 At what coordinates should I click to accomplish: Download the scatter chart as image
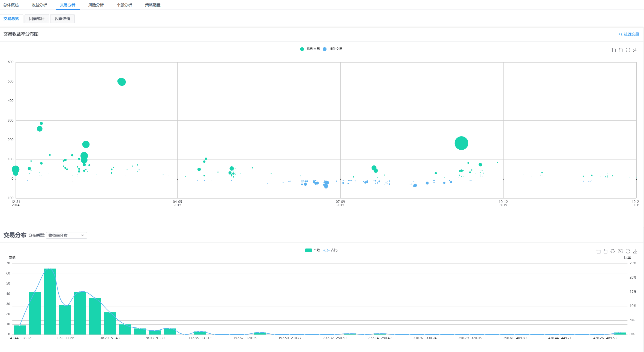click(635, 50)
